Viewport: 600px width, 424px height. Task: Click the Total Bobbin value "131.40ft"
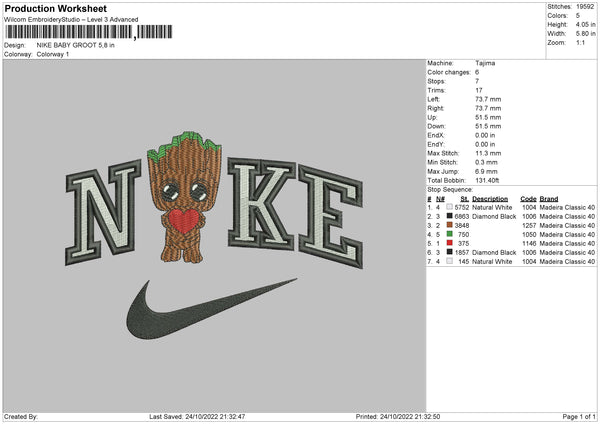pos(487,180)
